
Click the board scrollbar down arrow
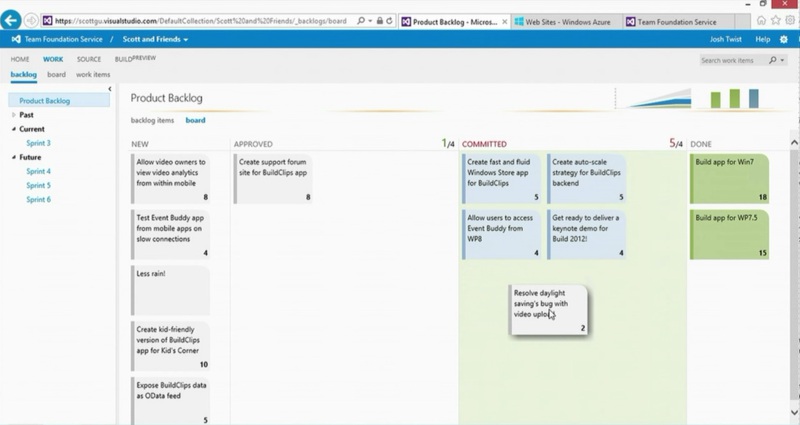pos(794,412)
